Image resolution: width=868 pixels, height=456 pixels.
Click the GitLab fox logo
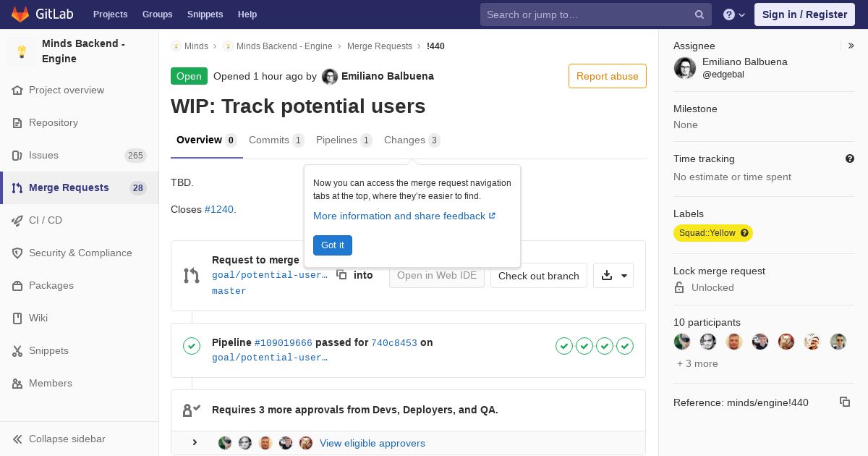20,14
